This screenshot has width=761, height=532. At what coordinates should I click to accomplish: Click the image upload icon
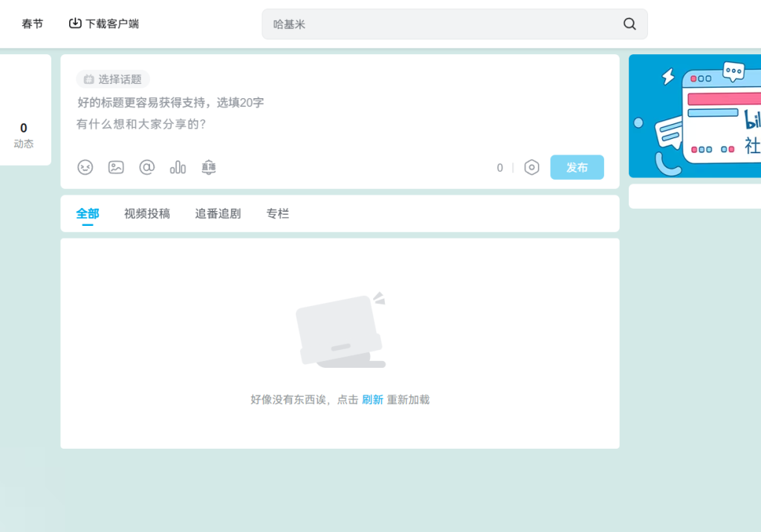(116, 167)
